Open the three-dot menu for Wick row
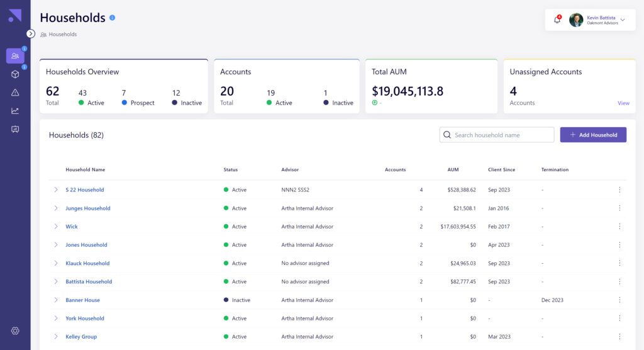Screen dimensions: 644x350 pos(619,227)
